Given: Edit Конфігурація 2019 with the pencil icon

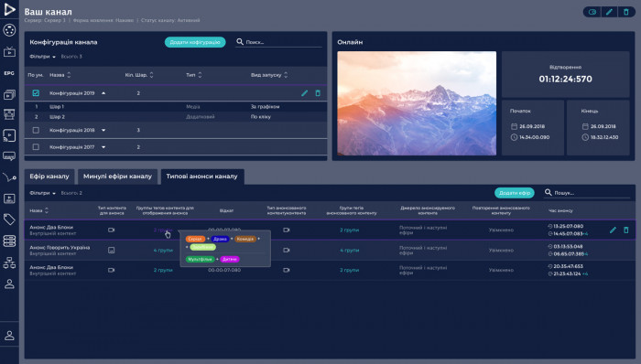Looking at the screenshot, I should 304,93.
